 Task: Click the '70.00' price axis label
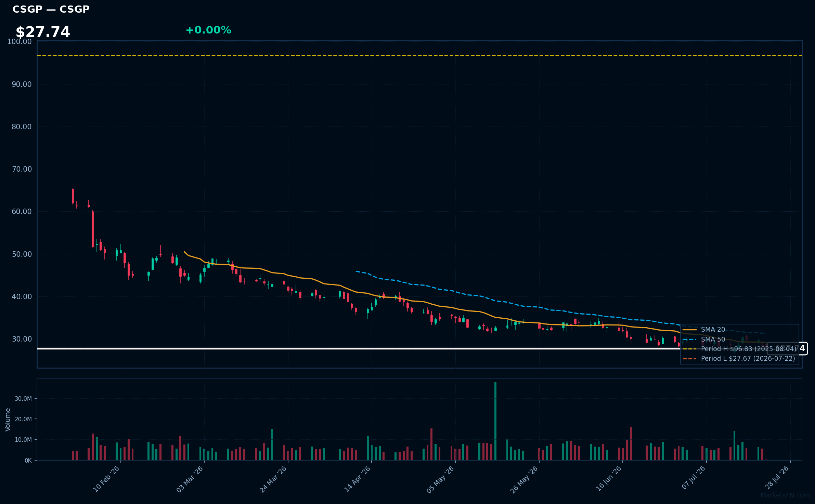coord(22,169)
